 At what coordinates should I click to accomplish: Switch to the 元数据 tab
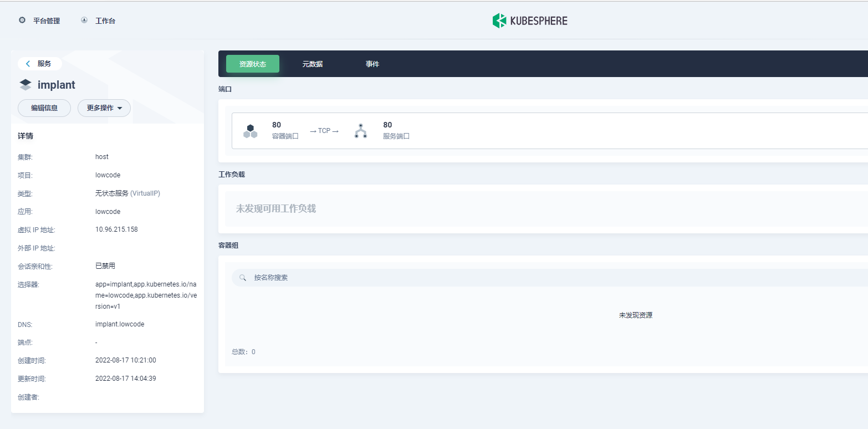312,63
